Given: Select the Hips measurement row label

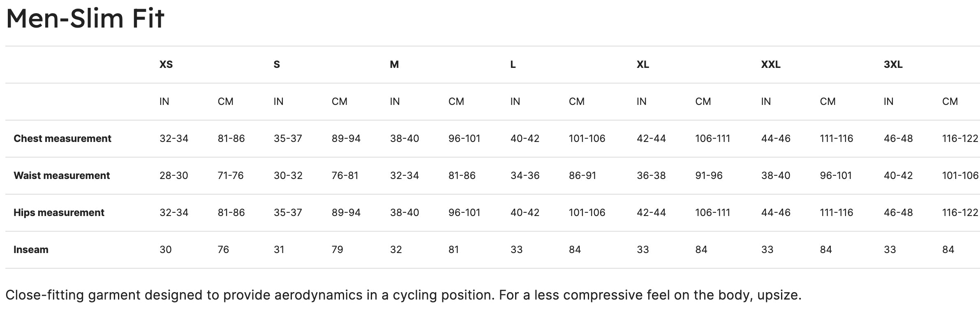Looking at the screenshot, I should [x=59, y=213].
